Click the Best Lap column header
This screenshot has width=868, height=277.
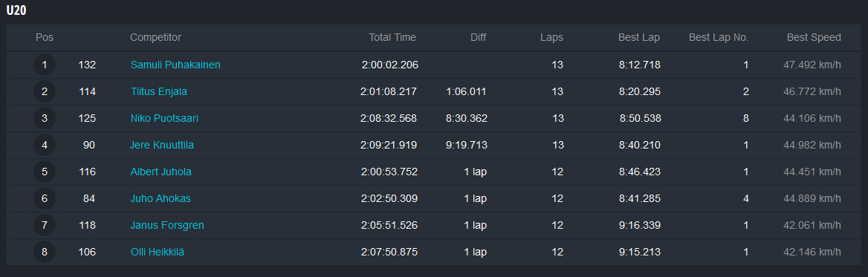639,38
